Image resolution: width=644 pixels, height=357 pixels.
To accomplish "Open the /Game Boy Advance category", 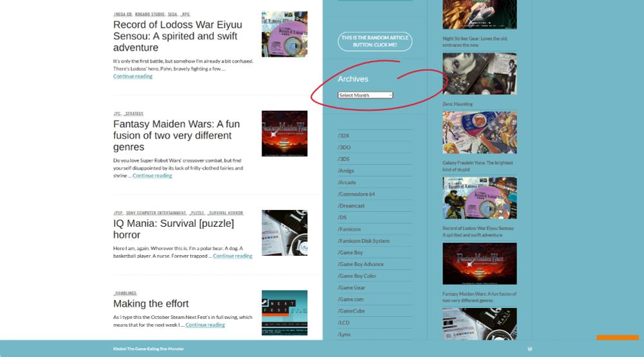I will coord(361,265).
